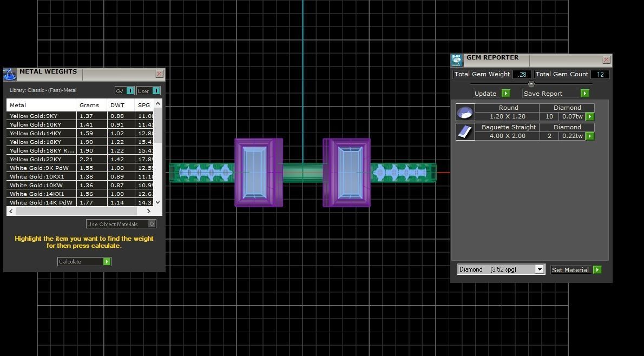Click the green arrow beside Calculate
The width and height of the screenshot is (644, 356).
[x=107, y=261]
